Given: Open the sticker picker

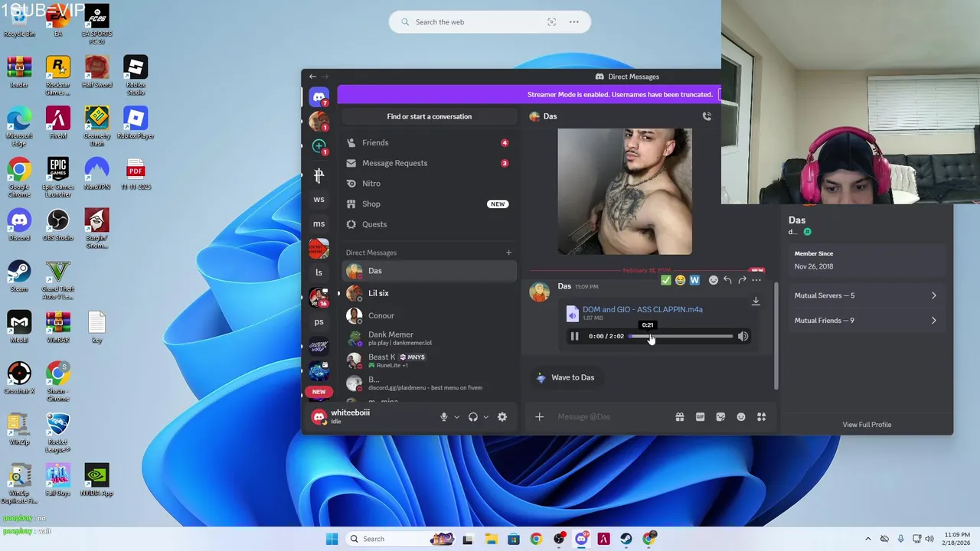Looking at the screenshot, I should coord(720,417).
